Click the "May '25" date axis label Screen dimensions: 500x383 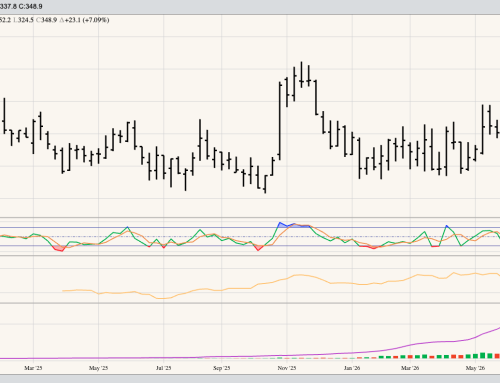click(x=98, y=368)
